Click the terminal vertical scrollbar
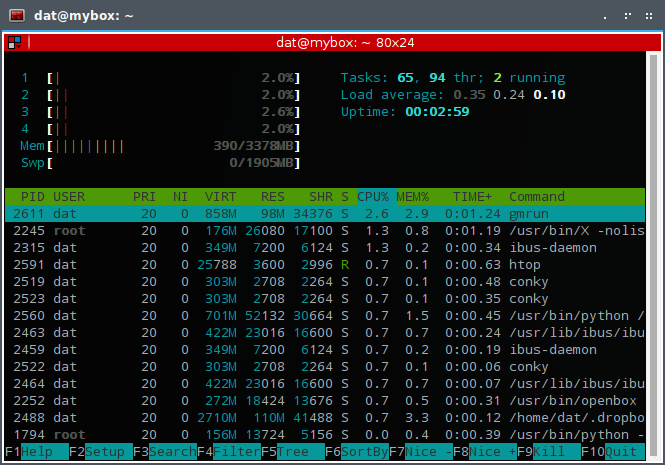 (653, 256)
